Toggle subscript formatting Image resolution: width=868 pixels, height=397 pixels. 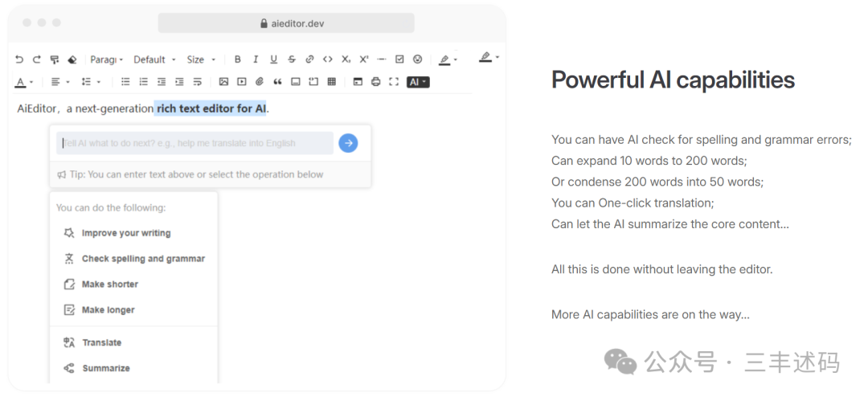pyautogui.click(x=346, y=59)
